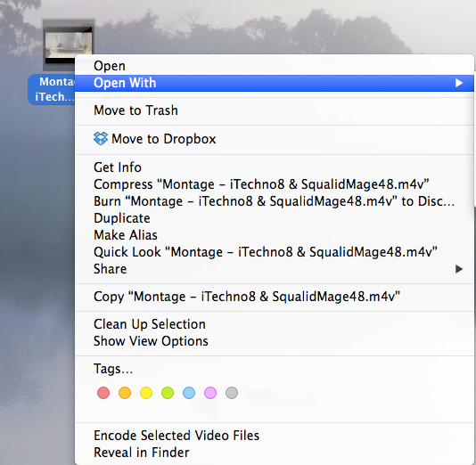Choose Move to Trash

coord(275,110)
